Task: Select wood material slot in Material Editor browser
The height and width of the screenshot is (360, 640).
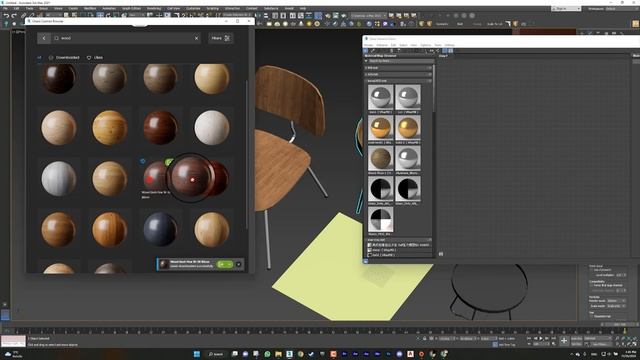Action: (x=380, y=158)
